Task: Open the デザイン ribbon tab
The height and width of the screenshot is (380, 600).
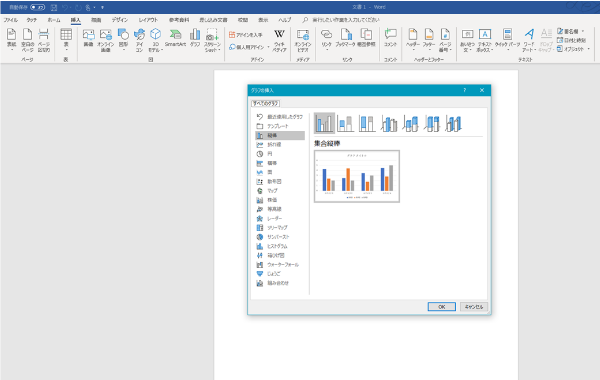Action: pos(120,20)
